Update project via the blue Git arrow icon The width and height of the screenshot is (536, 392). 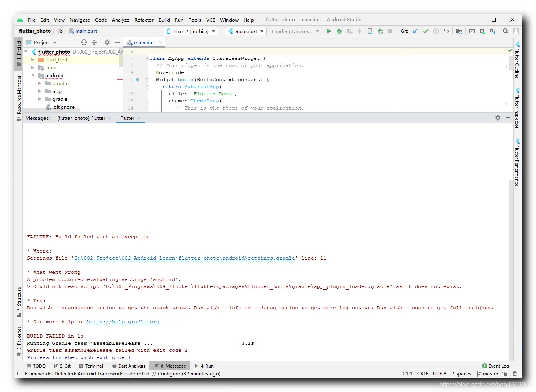point(415,31)
